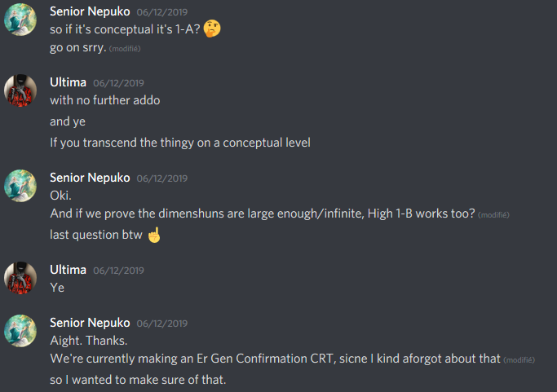This screenshot has width=557, height=392.
Task: Click the thinking face emoji
Action: [213, 29]
